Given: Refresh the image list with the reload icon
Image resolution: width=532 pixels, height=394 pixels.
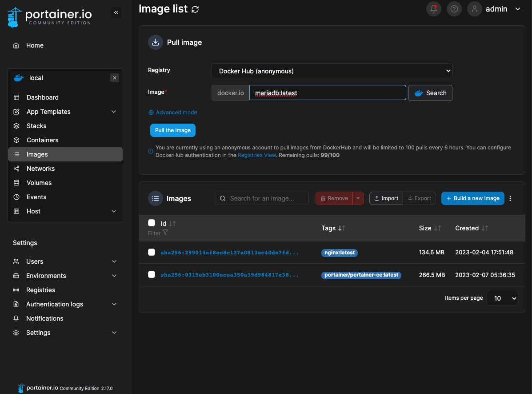Looking at the screenshot, I should 195,9.
